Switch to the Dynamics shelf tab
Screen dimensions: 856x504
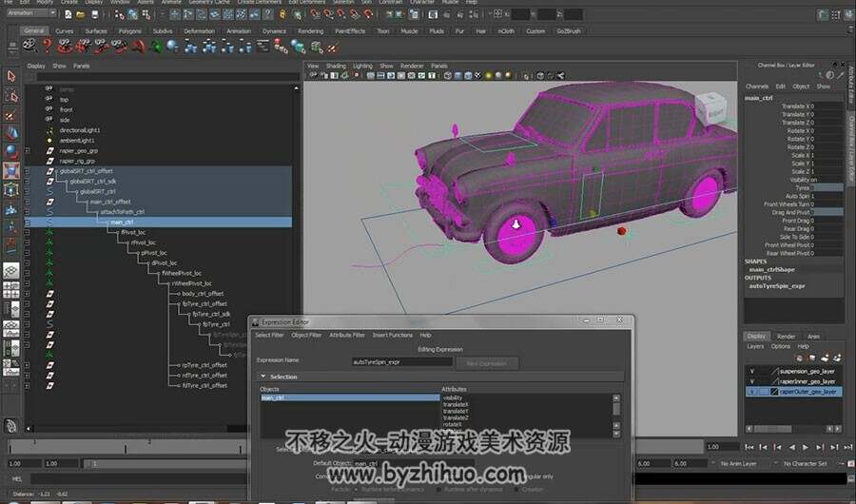(x=274, y=31)
